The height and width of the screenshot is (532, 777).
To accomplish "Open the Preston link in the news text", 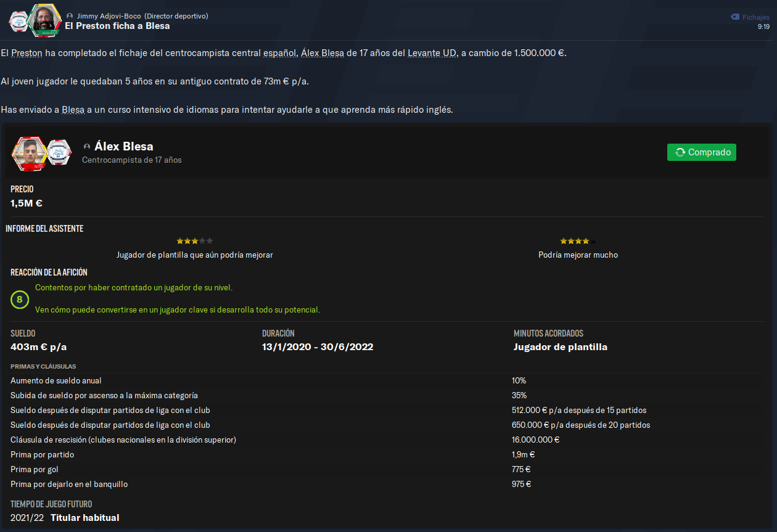I will [27, 53].
